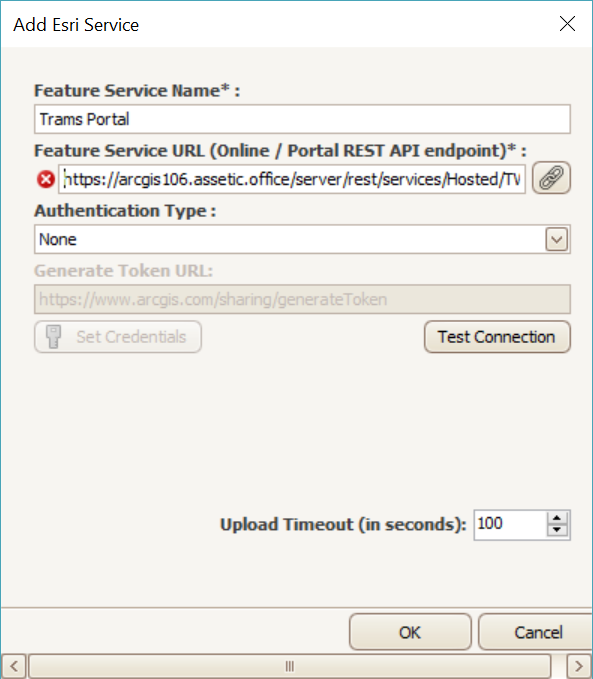This screenshot has width=593, height=679.
Task: Click into the Feature Service URL field
Action: click(x=292, y=179)
